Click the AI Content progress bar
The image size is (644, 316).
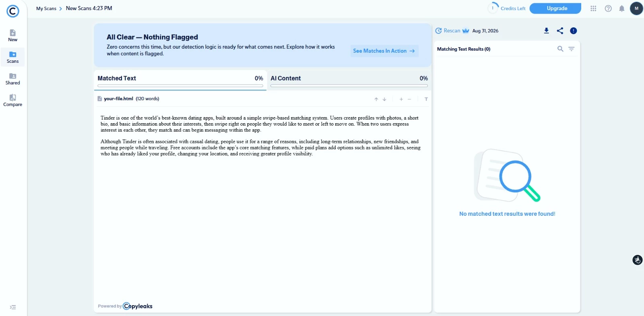[349, 86]
